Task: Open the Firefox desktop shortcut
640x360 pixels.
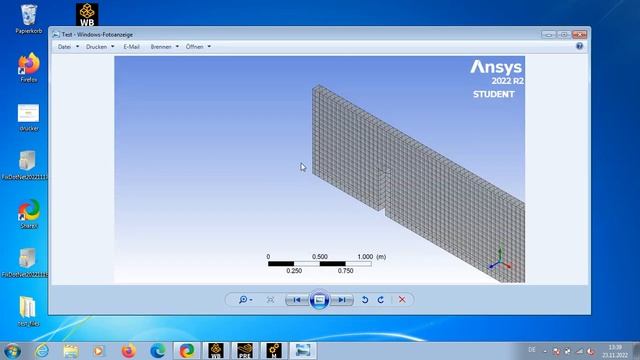Action: tap(29, 68)
